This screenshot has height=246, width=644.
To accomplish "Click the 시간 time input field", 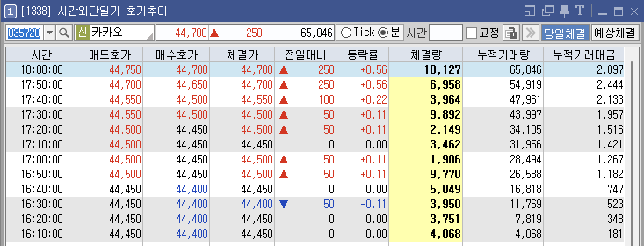I will [445, 33].
